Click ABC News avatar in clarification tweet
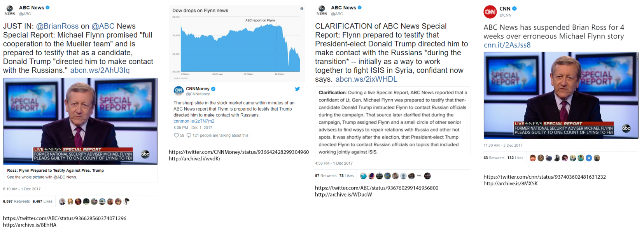 click(322, 11)
